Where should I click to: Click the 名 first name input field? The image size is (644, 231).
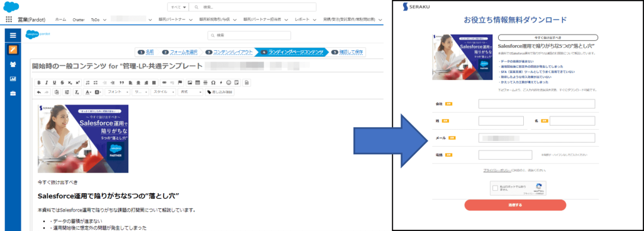pos(572,121)
